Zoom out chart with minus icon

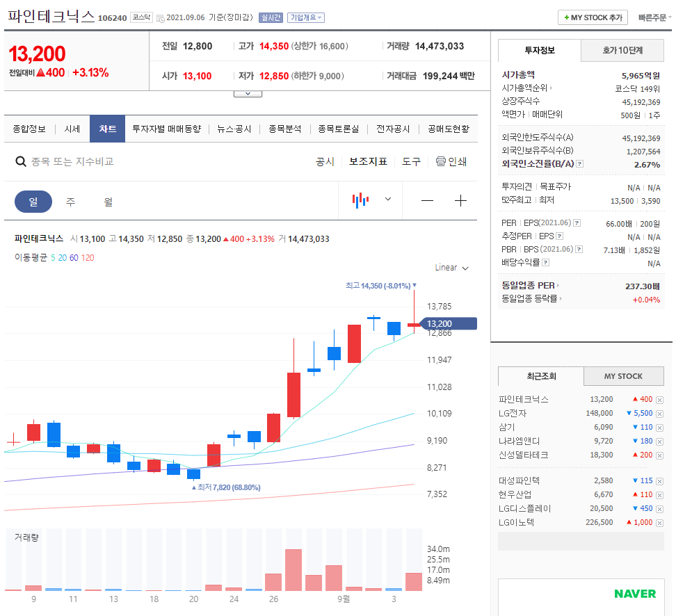point(427,200)
